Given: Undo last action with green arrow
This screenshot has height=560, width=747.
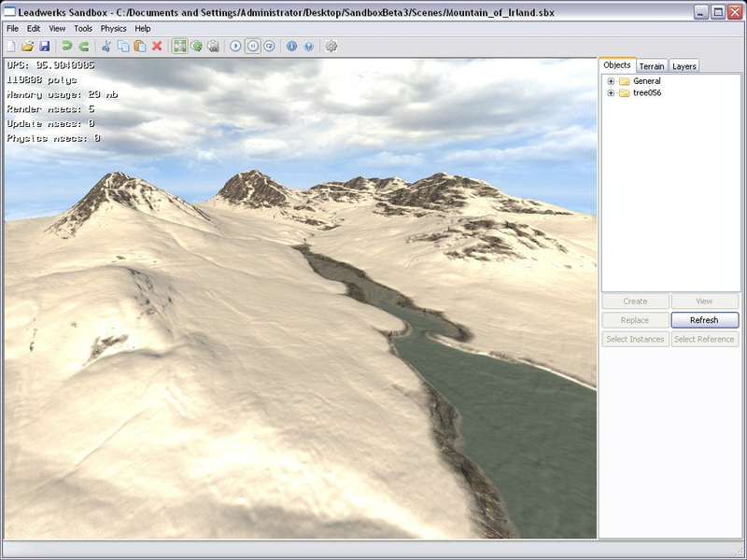Looking at the screenshot, I should click(x=67, y=46).
